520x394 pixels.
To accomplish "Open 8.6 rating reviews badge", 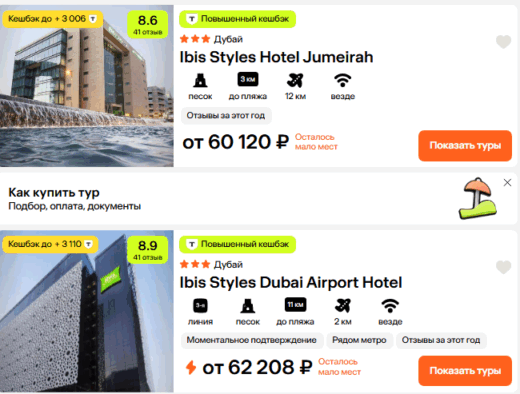I will tap(148, 24).
